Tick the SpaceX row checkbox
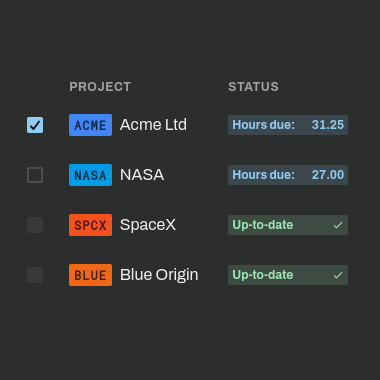Viewport: 380px width, 380px height. click(35, 225)
